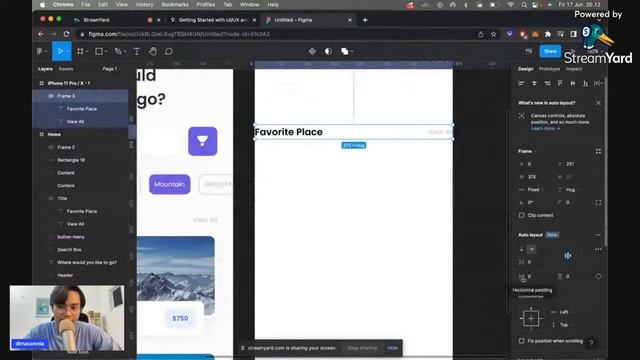
Task: Select the Rectangle 18 layer
Action: pyautogui.click(x=80, y=160)
